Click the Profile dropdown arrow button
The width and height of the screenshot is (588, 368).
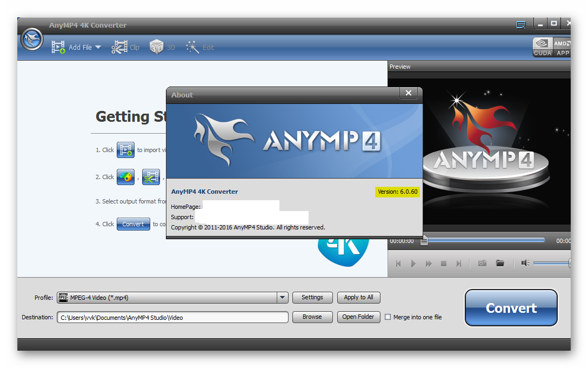click(282, 298)
